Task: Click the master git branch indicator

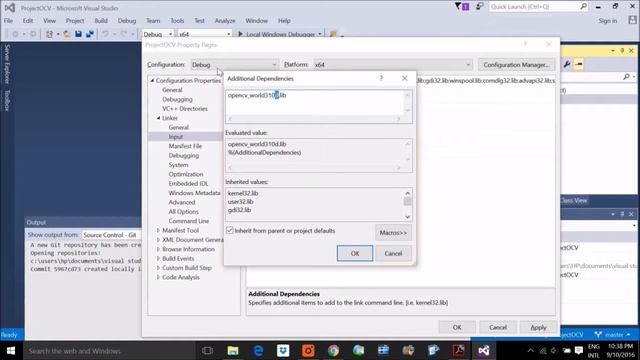Action: 613,335
